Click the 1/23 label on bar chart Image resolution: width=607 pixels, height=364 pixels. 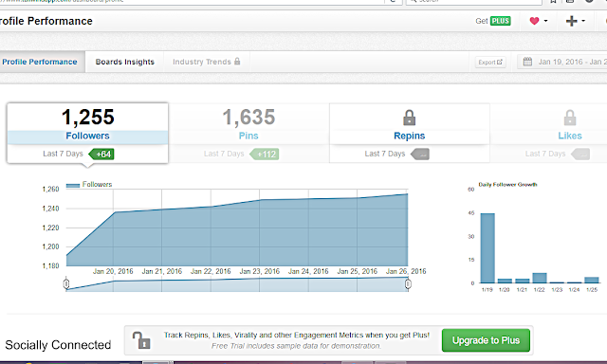tap(557, 290)
